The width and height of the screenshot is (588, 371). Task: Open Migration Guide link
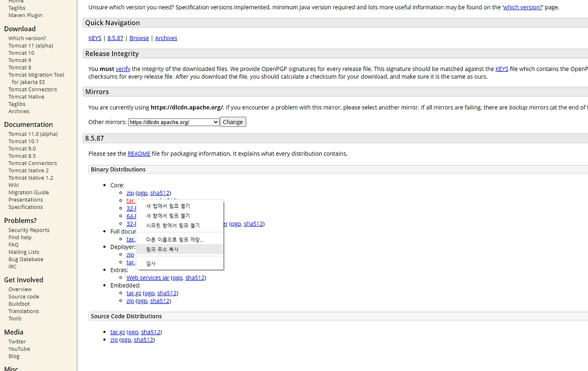[28, 193]
